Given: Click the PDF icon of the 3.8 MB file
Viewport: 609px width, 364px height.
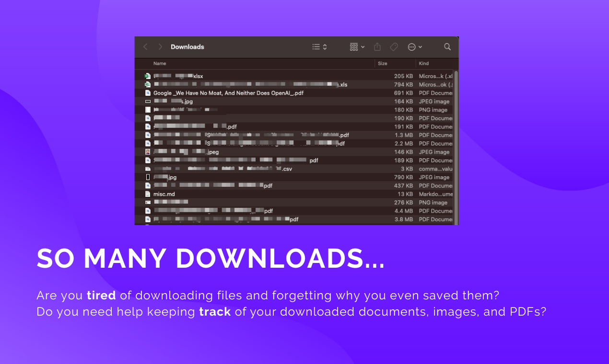Looking at the screenshot, I should tap(148, 219).
